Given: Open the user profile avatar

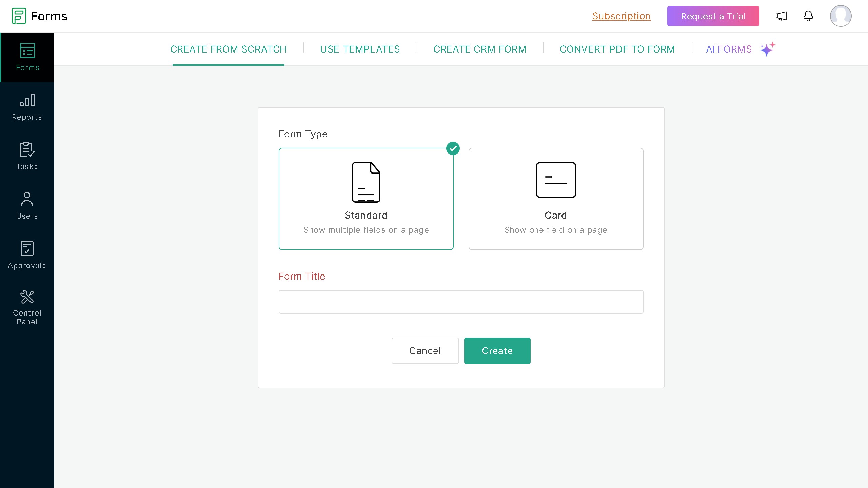Looking at the screenshot, I should tap(841, 16).
